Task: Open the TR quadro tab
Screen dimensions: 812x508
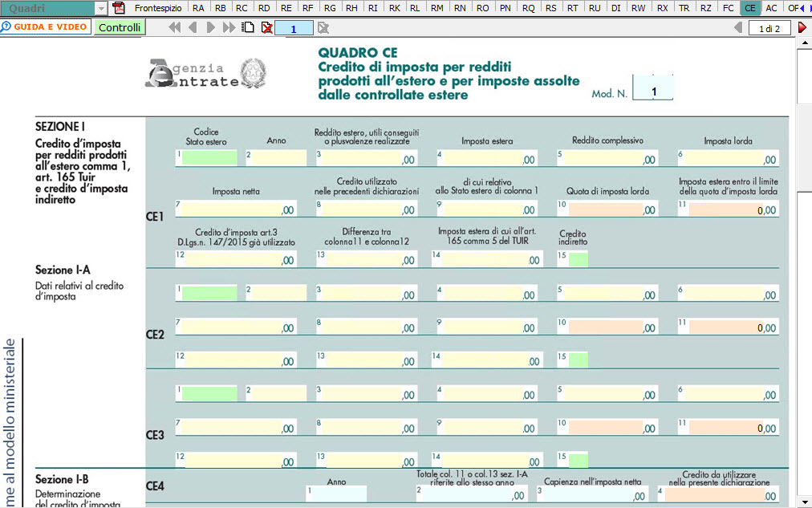Action: tap(684, 8)
